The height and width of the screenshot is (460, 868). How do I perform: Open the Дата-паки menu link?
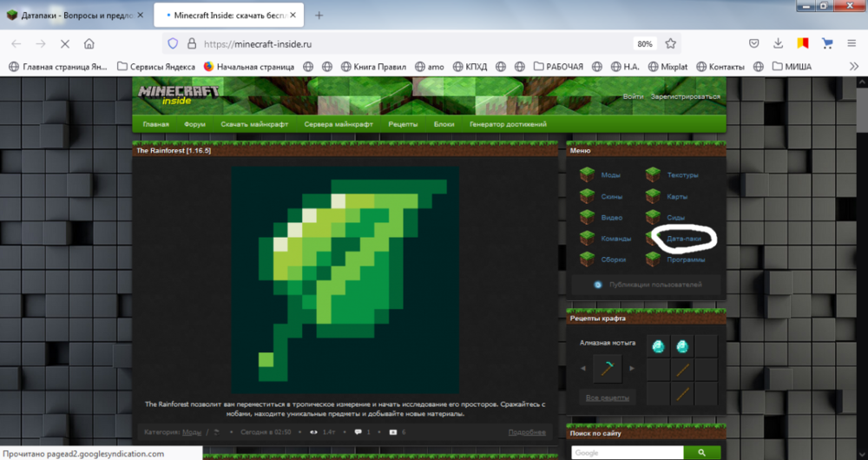click(x=684, y=239)
